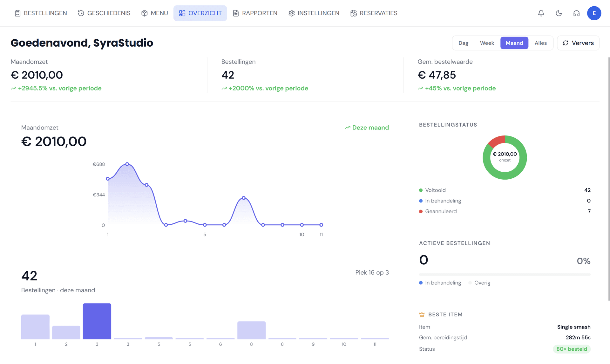Open user avatar E menu
Viewport: 610px width, 364px height.
pyautogui.click(x=594, y=13)
